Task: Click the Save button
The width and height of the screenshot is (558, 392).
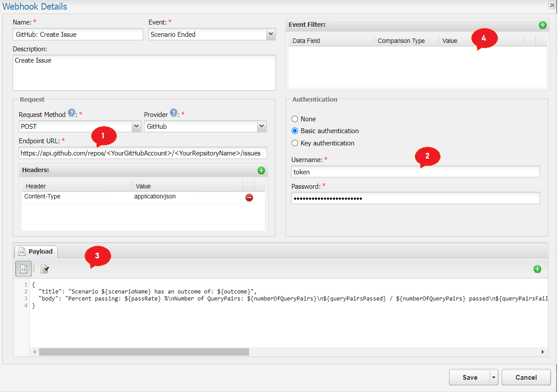Action: coord(470,377)
